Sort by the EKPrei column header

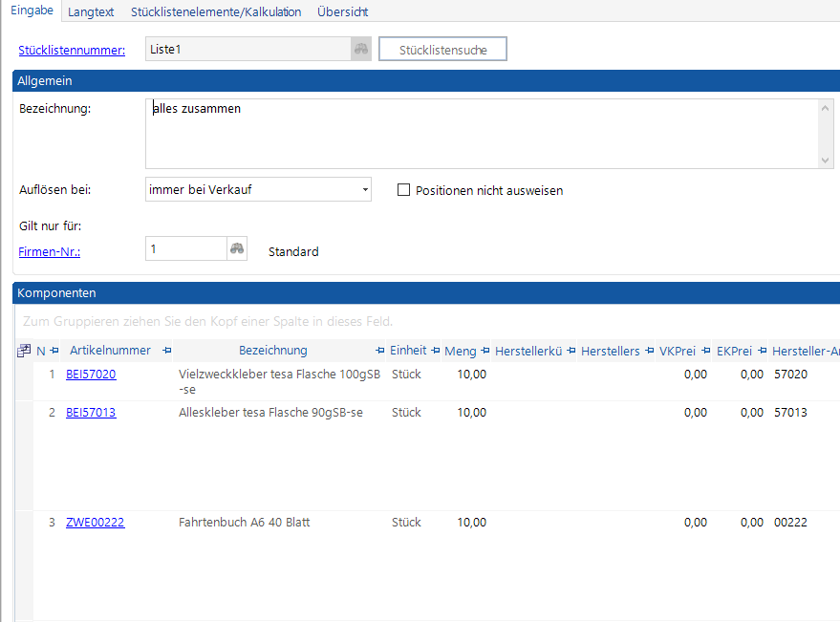pos(734,352)
